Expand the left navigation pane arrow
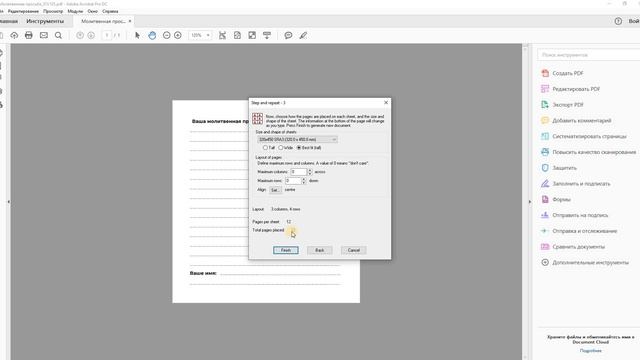Viewport: 640px width, 360px height. [9, 202]
